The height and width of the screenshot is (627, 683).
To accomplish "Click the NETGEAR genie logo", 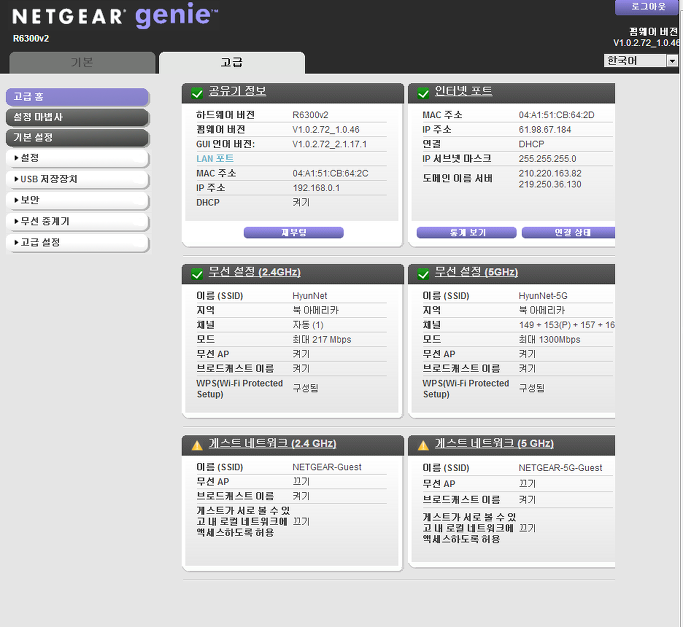I will [x=115, y=16].
